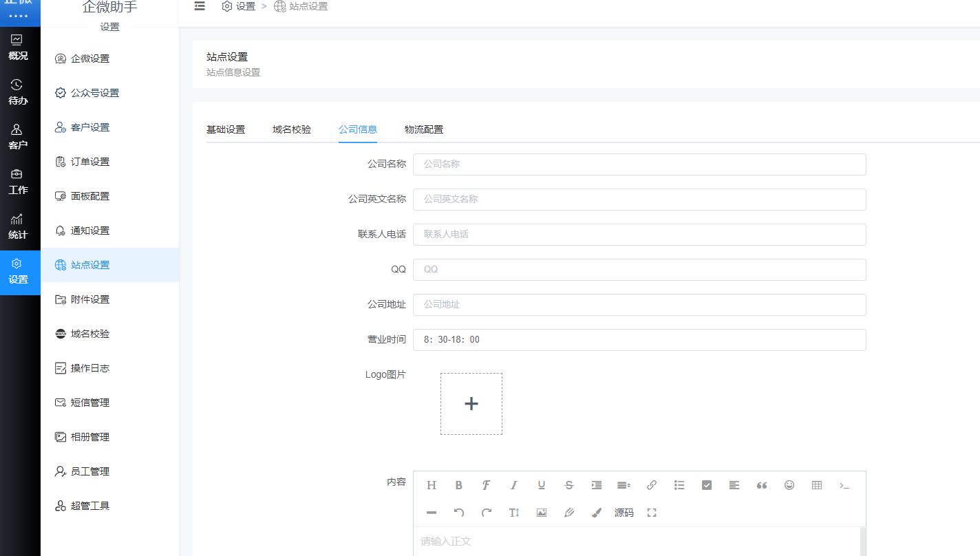Image resolution: width=980 pixels, height=556 pixels.
Task: Switch to the 物流配置 tab
Action: (424, 129)
